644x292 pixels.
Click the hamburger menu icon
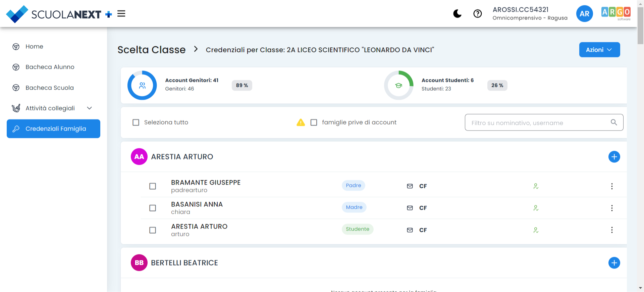click(x=121, y=14)
